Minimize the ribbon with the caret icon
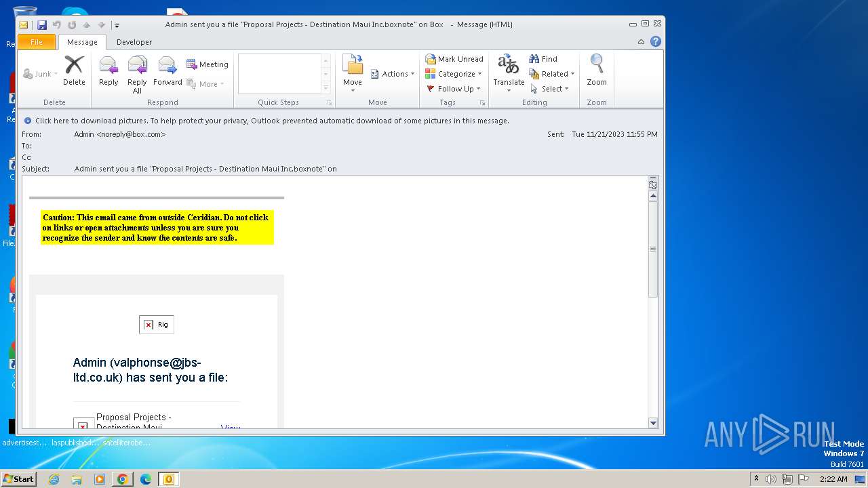This screenshot has height=488, width=868. 641,42
